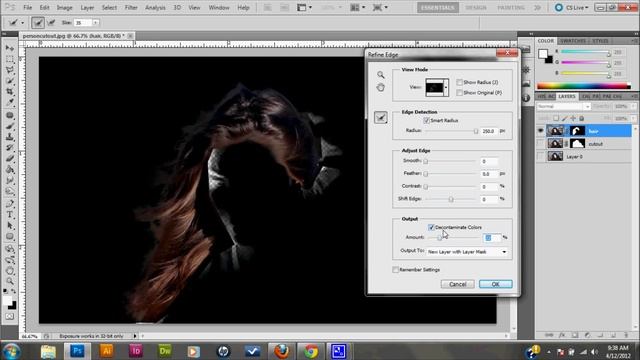Select the Rectangular Marquee tool
Viewport: 640px width, 360px height.
coord(10,59)
